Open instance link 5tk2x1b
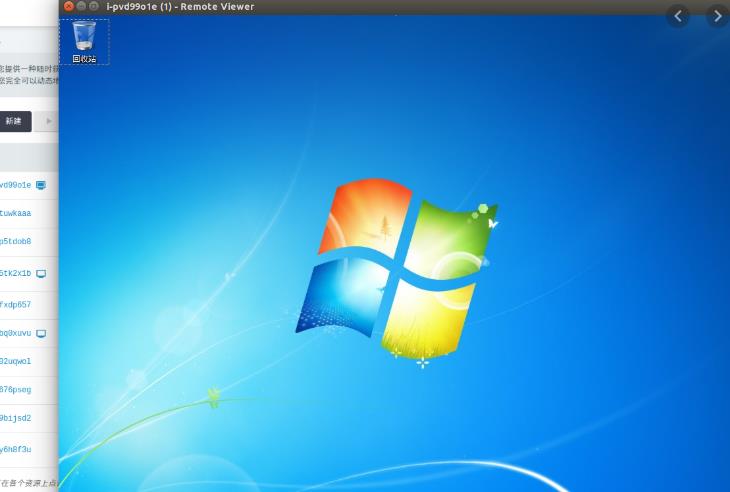 pyautogui.click(x=15, y=274)
